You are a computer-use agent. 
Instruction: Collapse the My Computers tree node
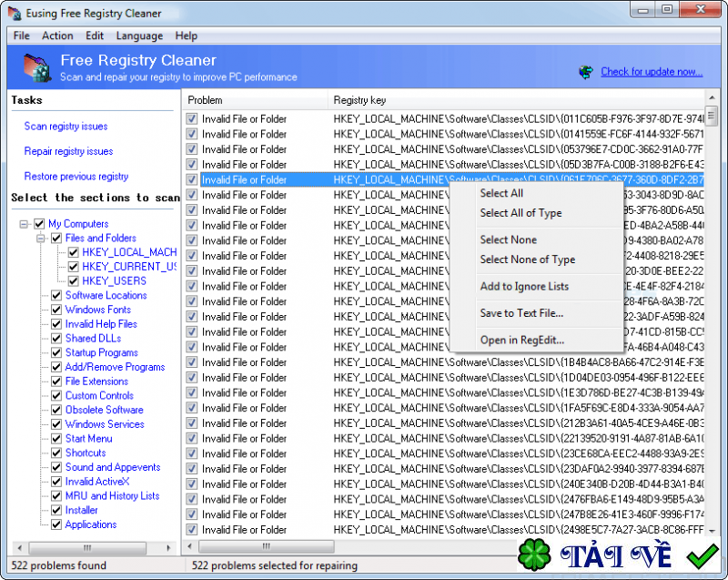(x=23, y=224)
